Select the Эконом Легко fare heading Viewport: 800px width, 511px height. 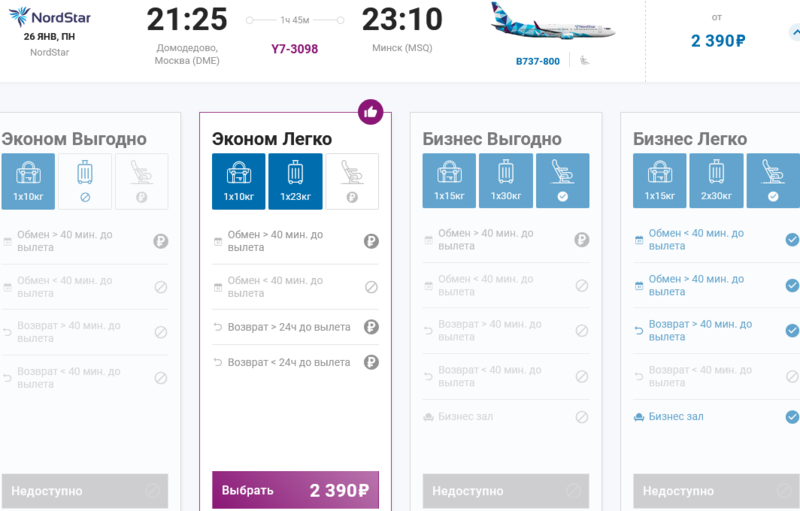(x=272, y=139)
